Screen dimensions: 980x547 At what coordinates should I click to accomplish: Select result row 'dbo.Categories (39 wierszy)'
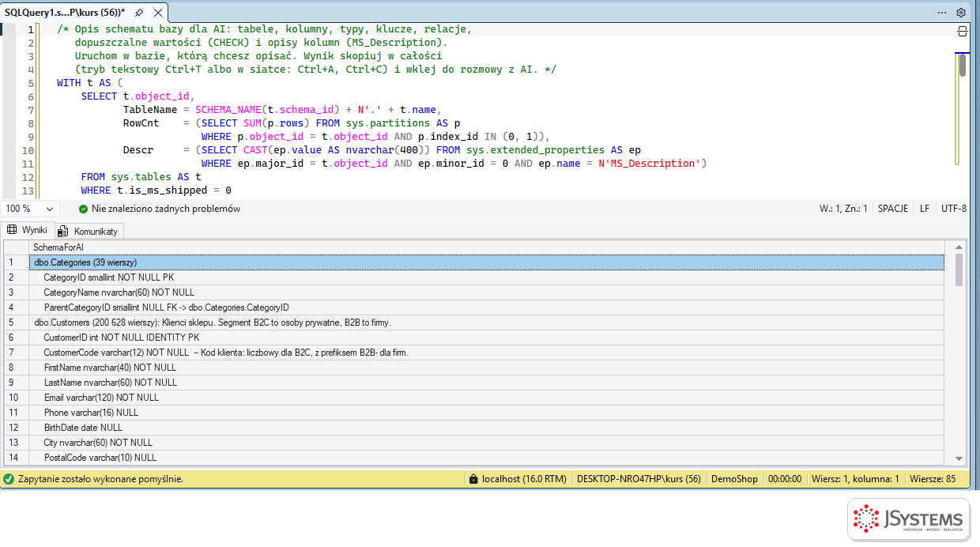point(487,262)
